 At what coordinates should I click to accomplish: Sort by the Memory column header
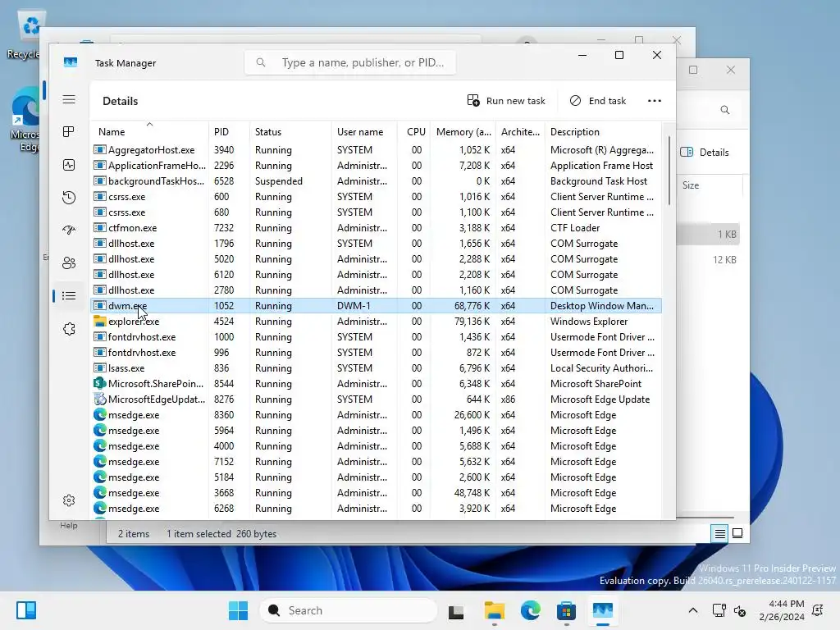(463, 132)
